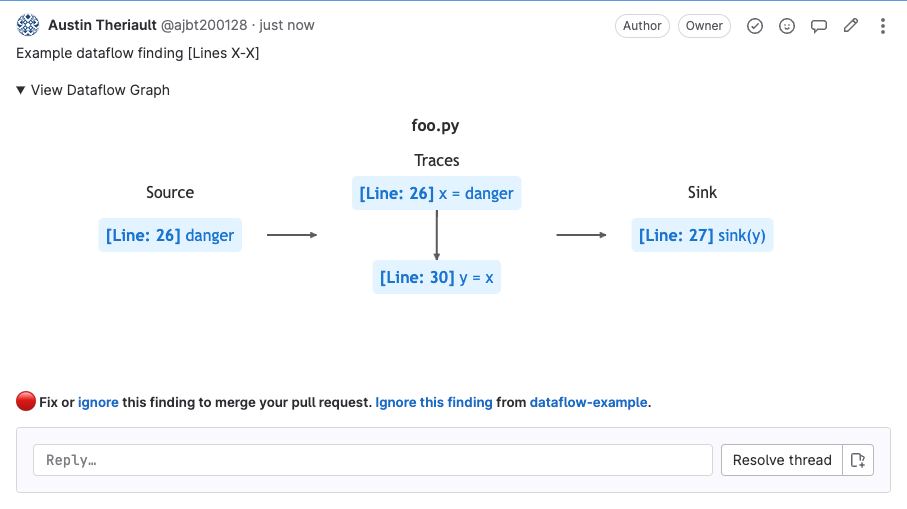The width and height of the screenshot is (907, 509).
Task: Open the first 'ignore' link
Action: (98, 403)
